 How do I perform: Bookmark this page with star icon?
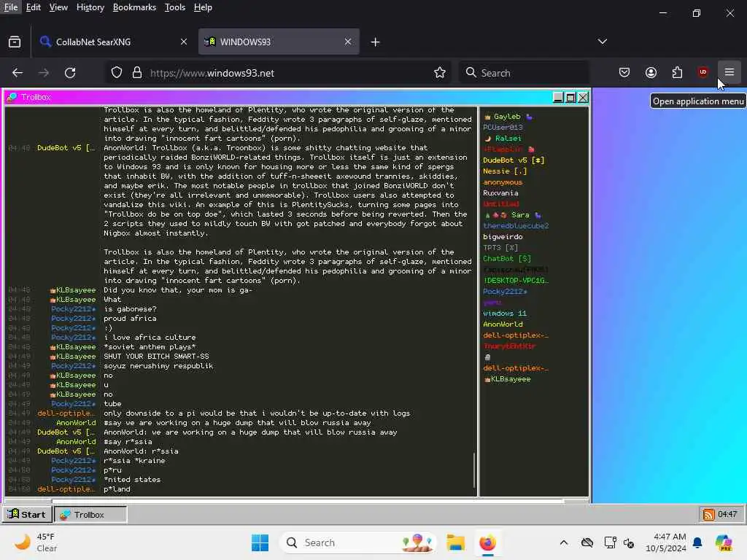(x=440, y=72)
